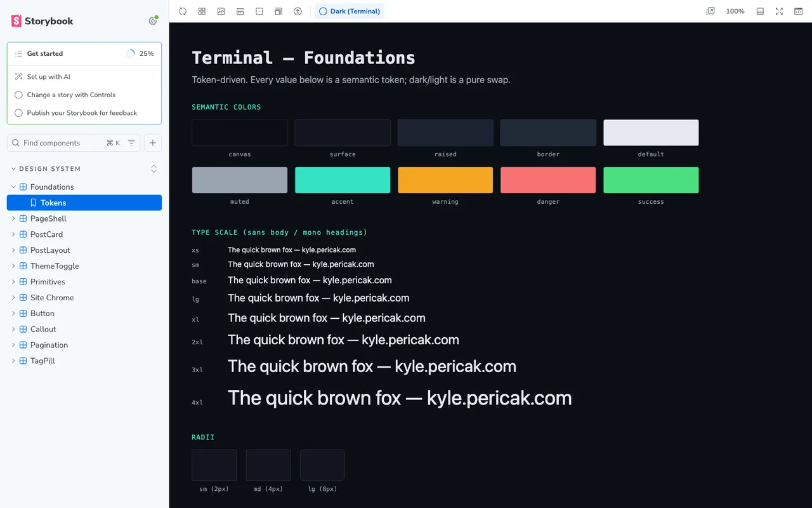Click the raised color swatch

(x=445, y=133)
